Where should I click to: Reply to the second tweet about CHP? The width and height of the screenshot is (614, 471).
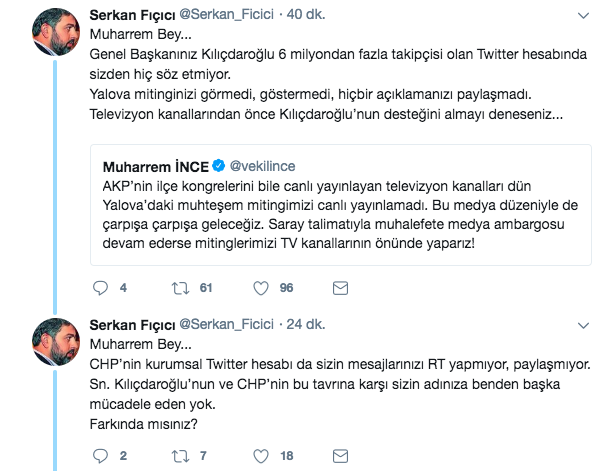(98, 454)
